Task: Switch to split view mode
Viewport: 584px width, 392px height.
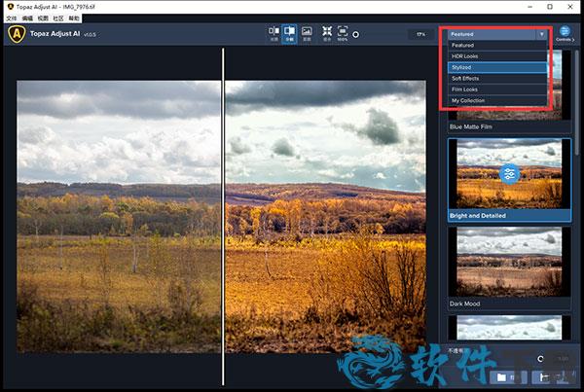Action: tap(290, 32)
